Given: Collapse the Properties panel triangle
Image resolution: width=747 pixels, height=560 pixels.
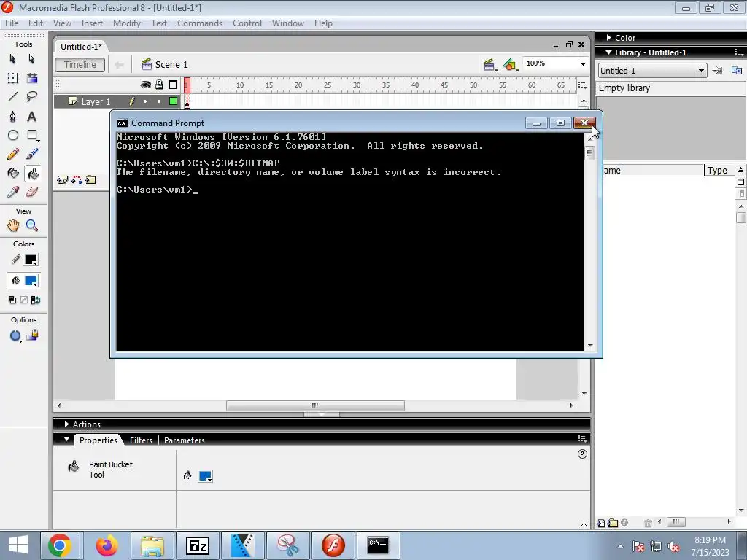Looking at the screenshot, I should tap(66, 439).
